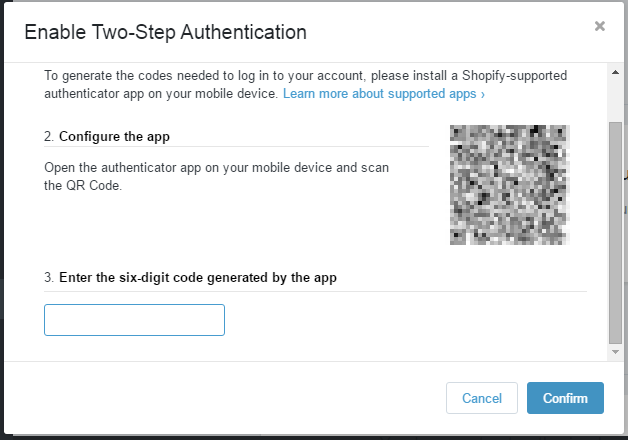Image resolution: width=628 pixels, height=440 pixels.
Task: Open Learn more about supported apps link
Action: [384, 94]
